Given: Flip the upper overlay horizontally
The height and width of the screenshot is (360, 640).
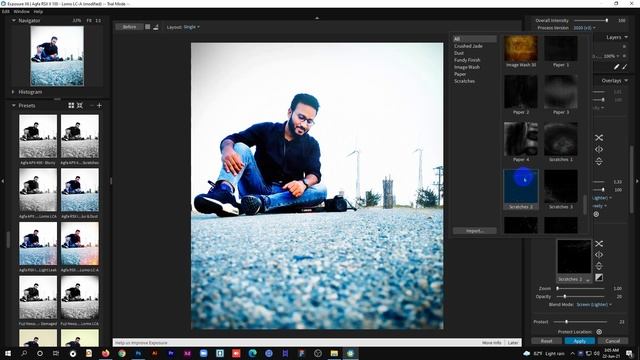Looking at the screenshot, I should (599, 149).
